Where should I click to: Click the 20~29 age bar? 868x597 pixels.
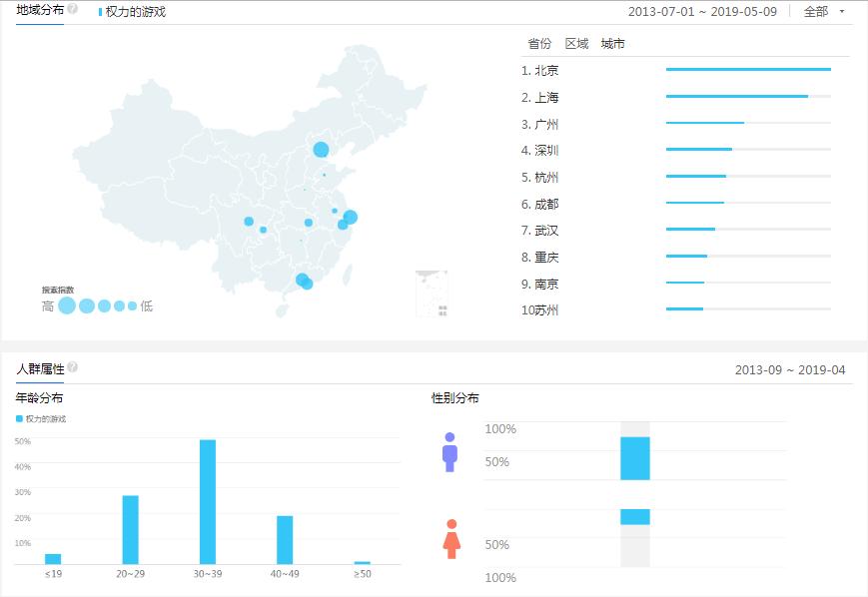point(131,530)
